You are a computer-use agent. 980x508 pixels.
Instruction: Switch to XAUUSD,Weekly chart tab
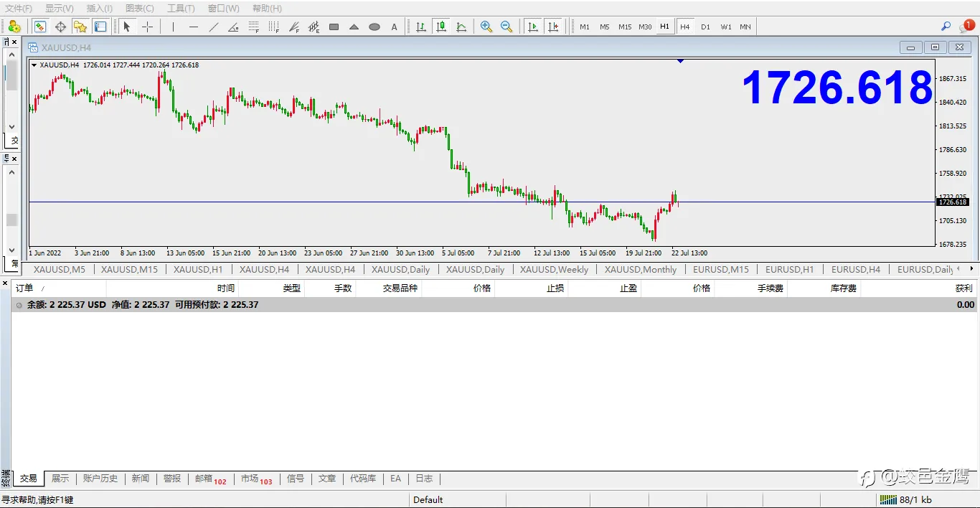554,270
